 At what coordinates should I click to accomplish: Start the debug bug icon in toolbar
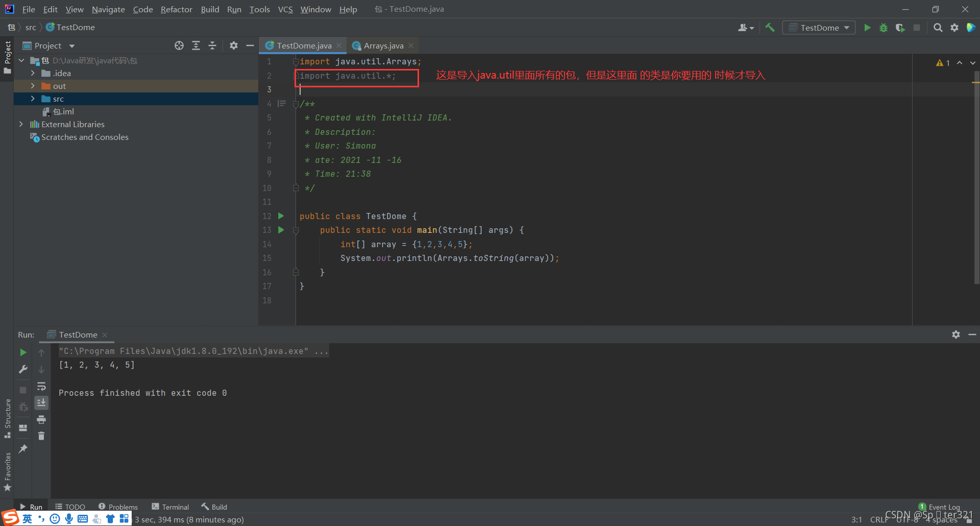click(x=884, y=28)
